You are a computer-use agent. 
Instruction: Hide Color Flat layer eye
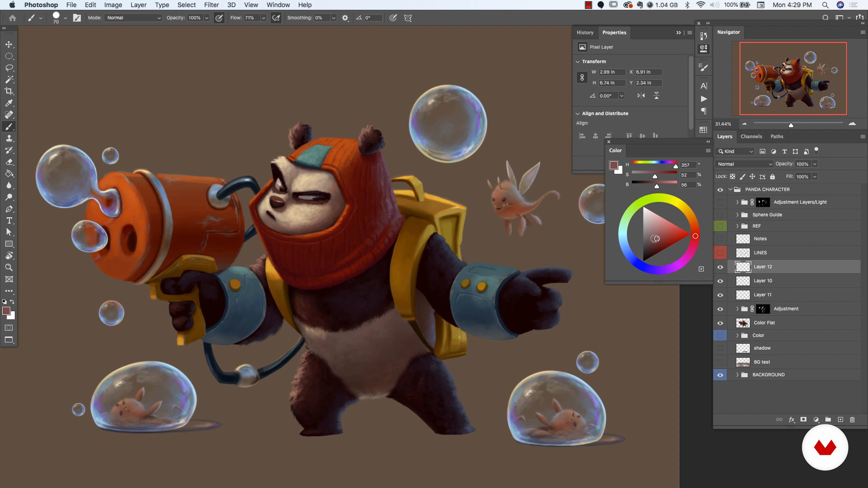[x=720, y=323]
